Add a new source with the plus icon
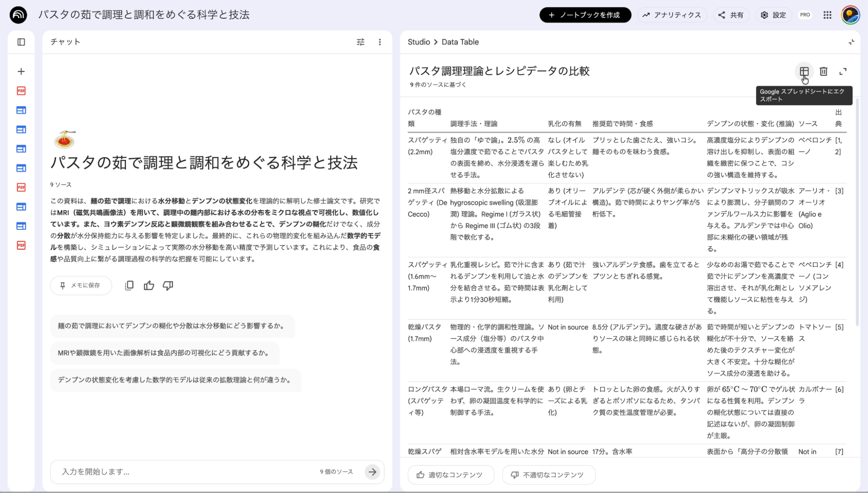This screenshot has width=868, height=493. point(20,71)
